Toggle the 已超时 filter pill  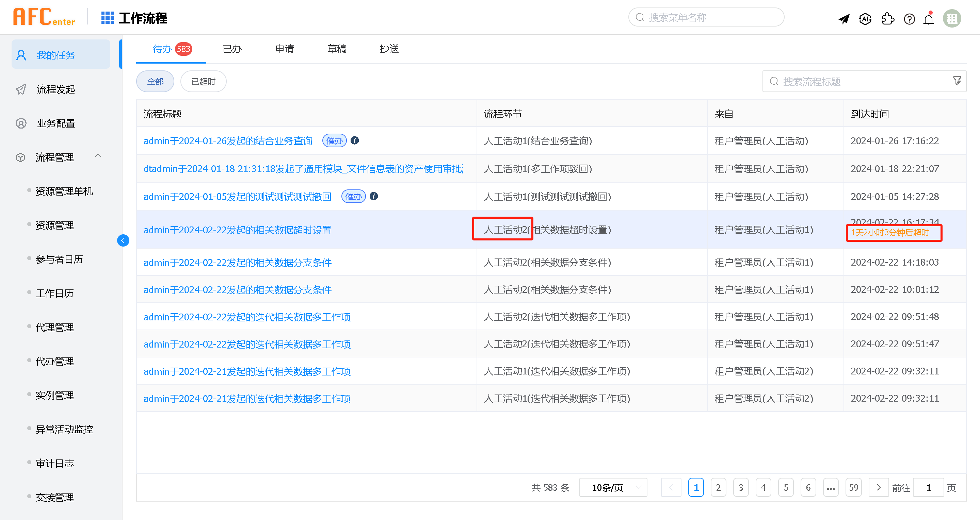[x=203, y=81]
